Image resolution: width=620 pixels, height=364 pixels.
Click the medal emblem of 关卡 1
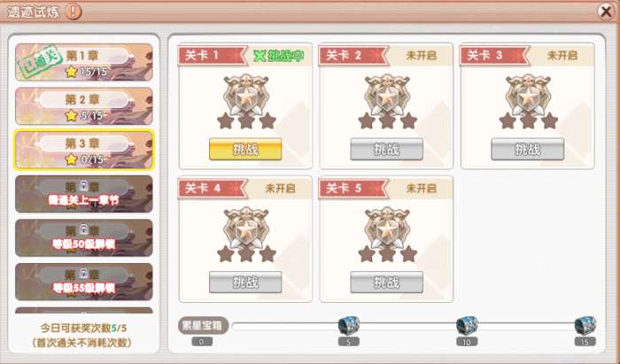pyautogui.click(x=246, y=96)
